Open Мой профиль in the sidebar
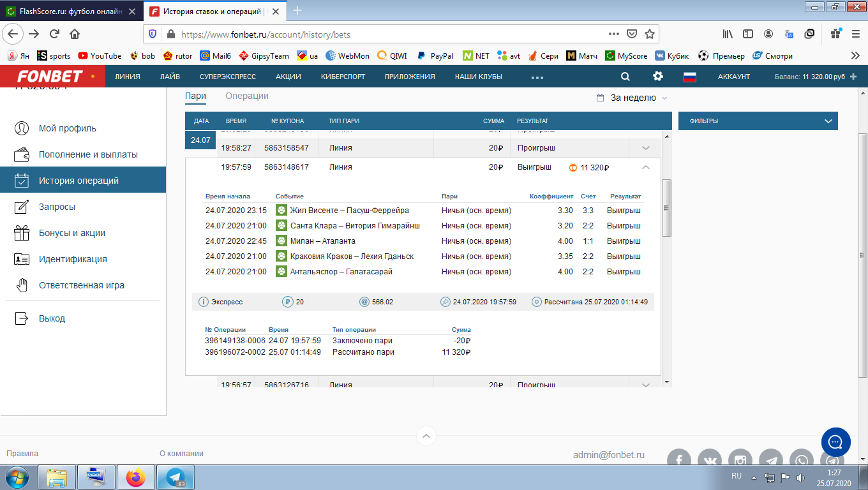 tap(83, 128)
